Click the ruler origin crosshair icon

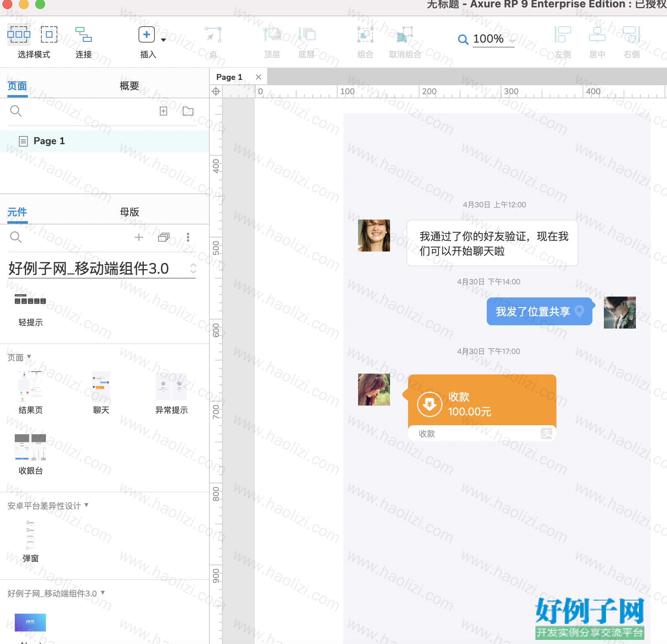click(216, 91)
